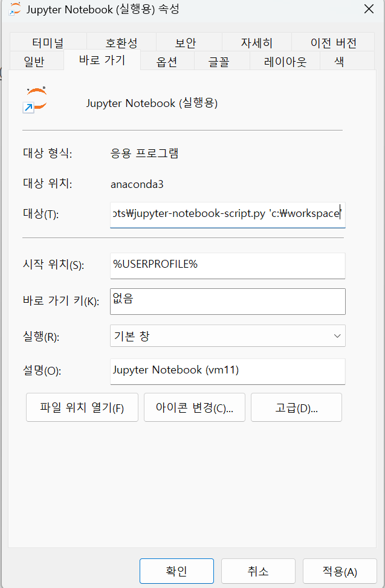The image size is (385, 588).
Task: Click the 대상(T) target path field
Action: (227, 215)
